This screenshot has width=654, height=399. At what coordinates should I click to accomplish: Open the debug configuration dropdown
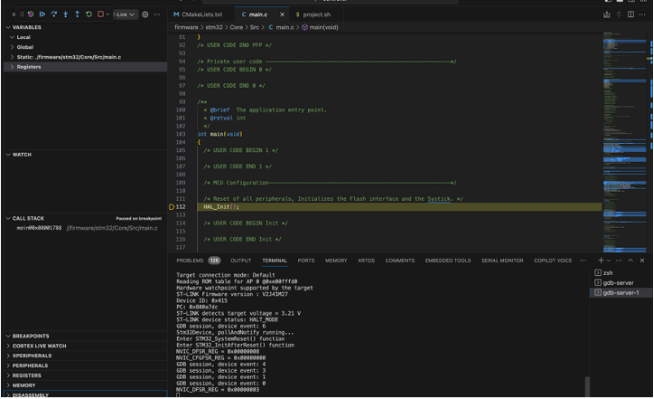pyautogui.click(x=124, y=14)
